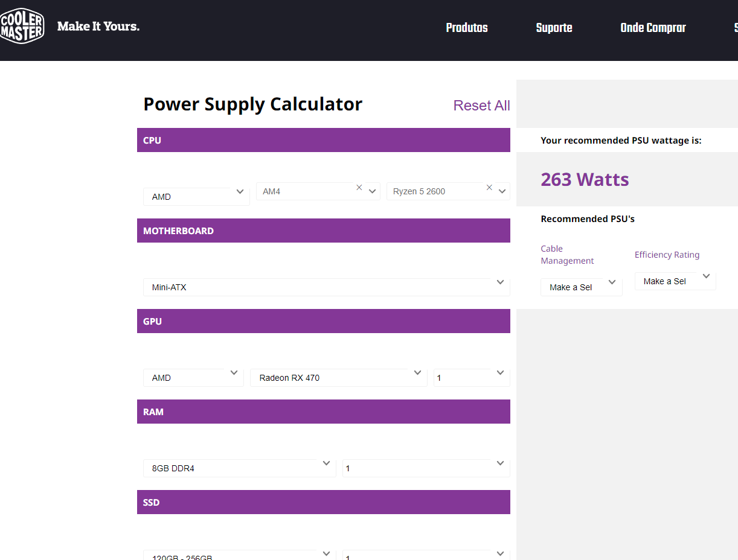Open the Radeon RX 470 dropdown
The width and height of the screenshot is (738, 560).
click(x=339, y=378)
